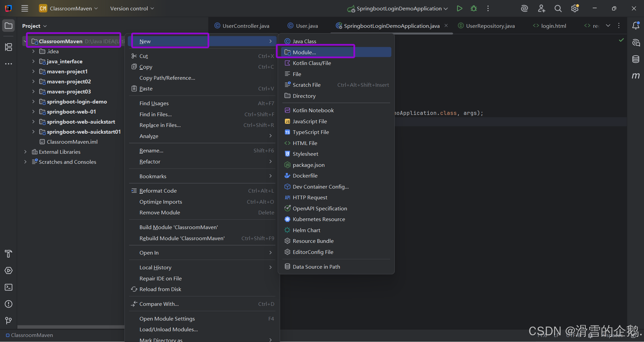Viewport: 644px width, 342px height.
Task: Select Kubernetes Resource entry
Action: pos(336,219)
